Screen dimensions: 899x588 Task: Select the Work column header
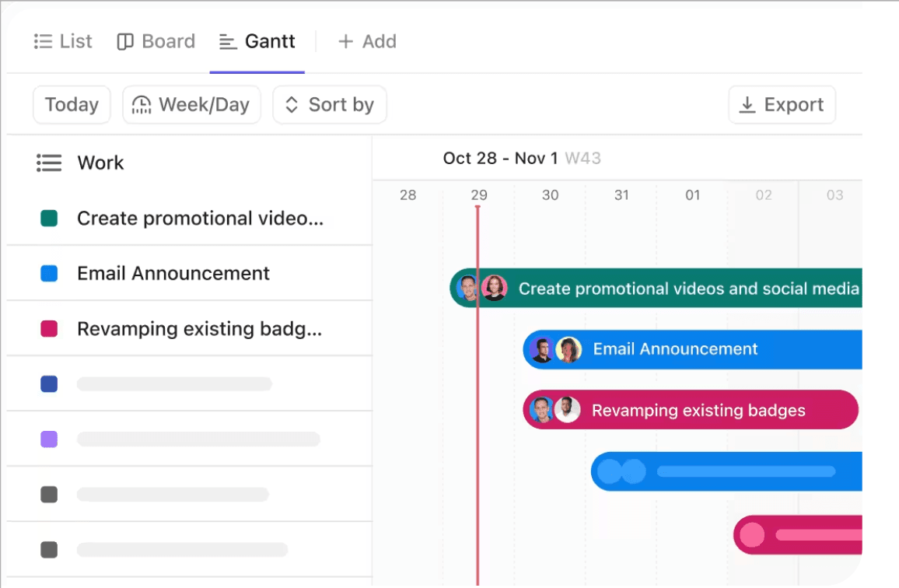[x=100, y=163]
